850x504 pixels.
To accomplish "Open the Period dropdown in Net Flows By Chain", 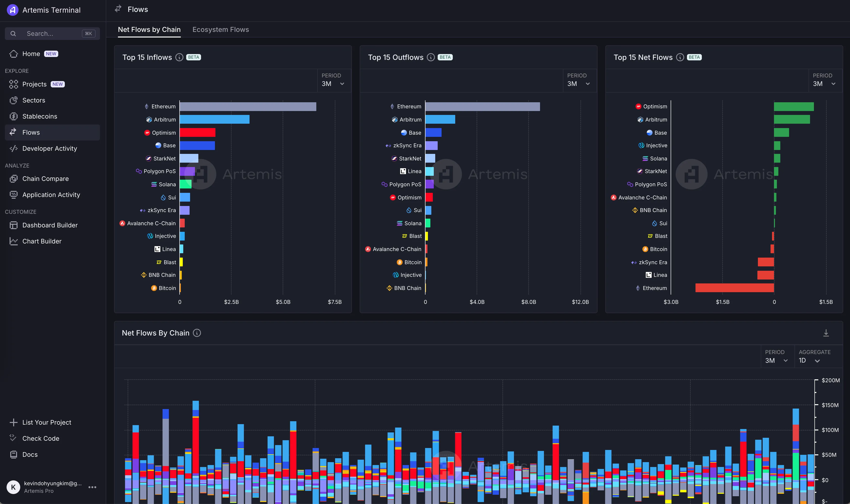I will [x=777, y=357].
